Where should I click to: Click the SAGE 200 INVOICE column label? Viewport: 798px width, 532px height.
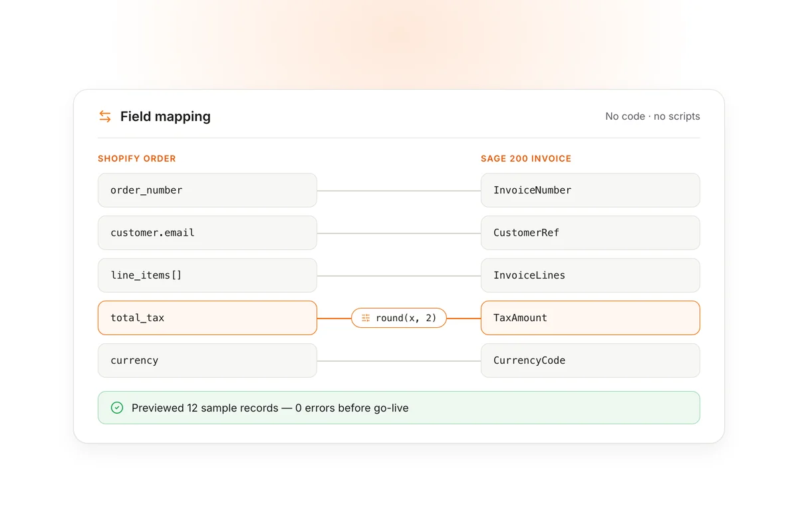tap(526, 159)
